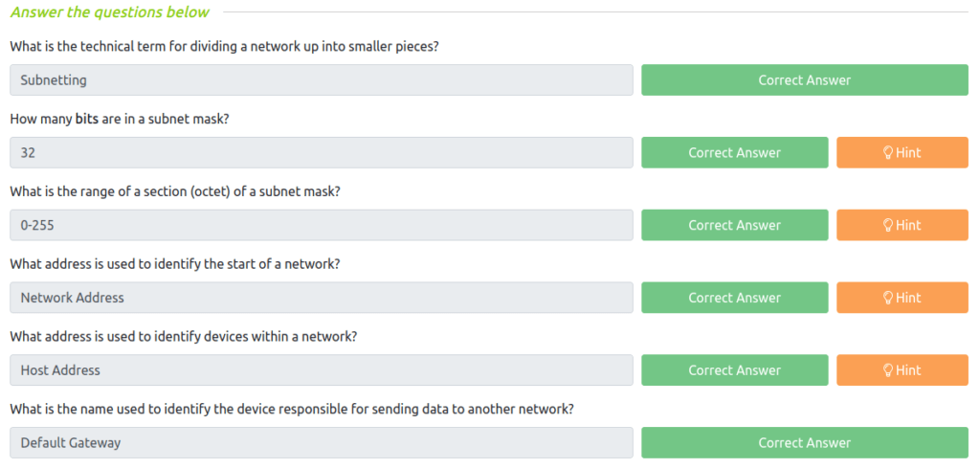Select the Network Address input field
980x469 pixels.
[x=322, y=298]
